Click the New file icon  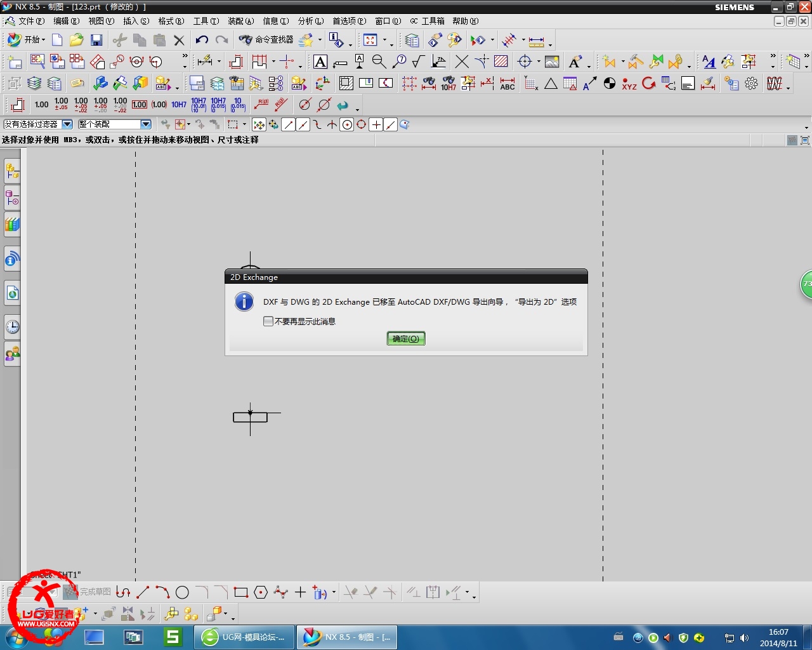pyautogui.click(x=57, y=40)
